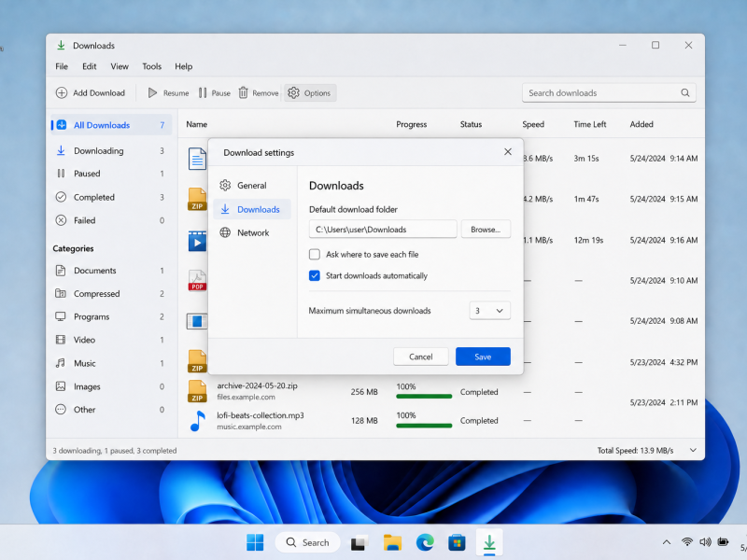Screen dimensions: 747x560
Task: Close the Download settings dialog
Action: pos(508,152)
